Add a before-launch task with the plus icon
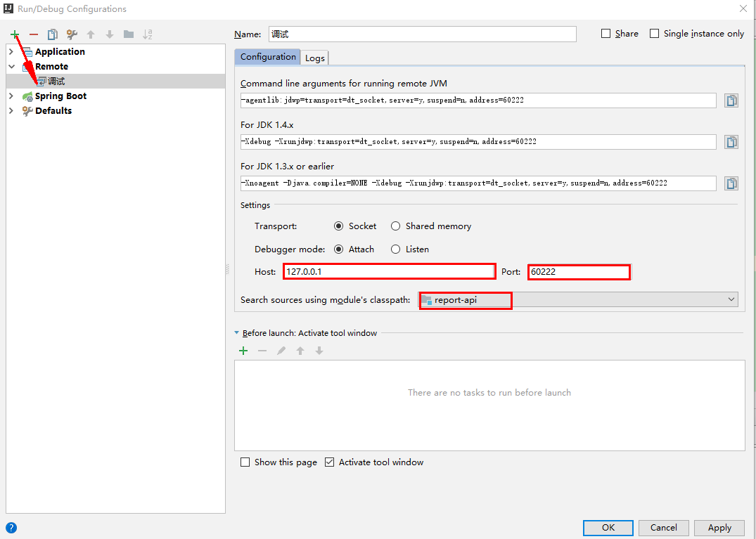756x539 pixels. [x=243, y=351]
